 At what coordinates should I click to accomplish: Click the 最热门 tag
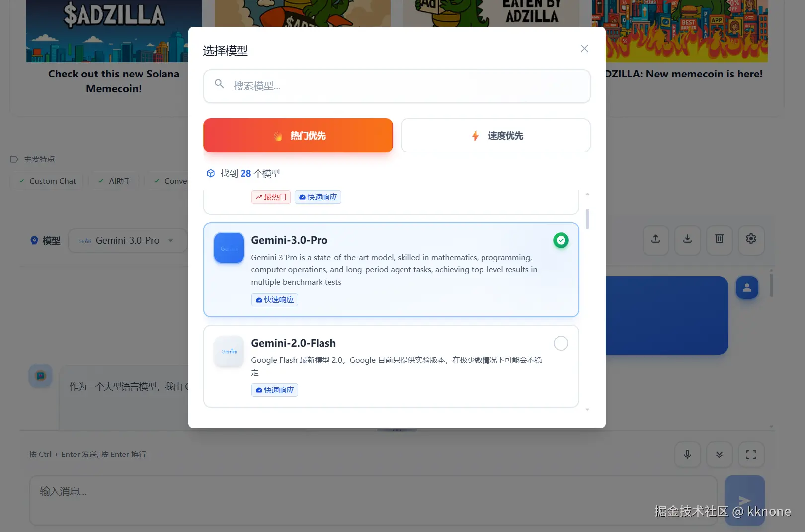pyautogui.click(x=271, y=197)
